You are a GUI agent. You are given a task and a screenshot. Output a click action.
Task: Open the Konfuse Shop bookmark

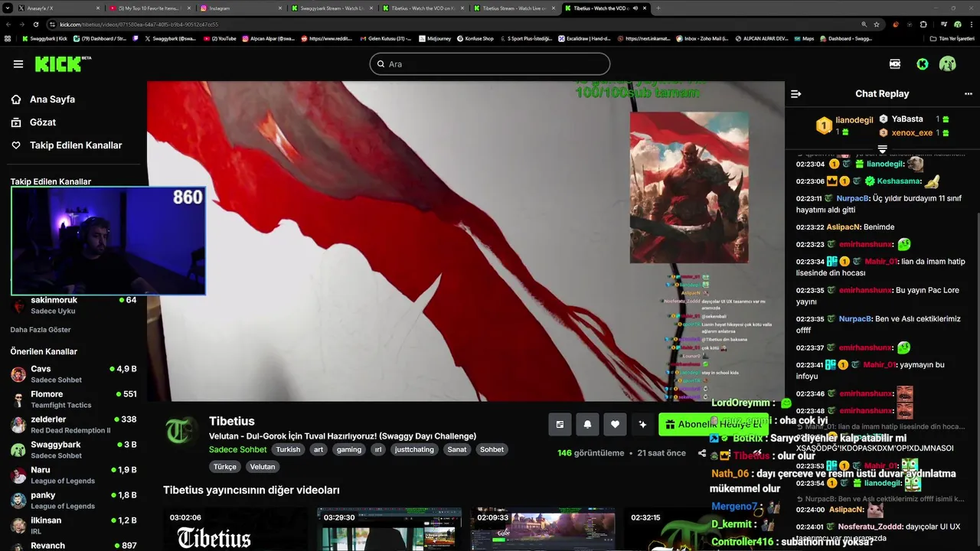pos(475,38)
